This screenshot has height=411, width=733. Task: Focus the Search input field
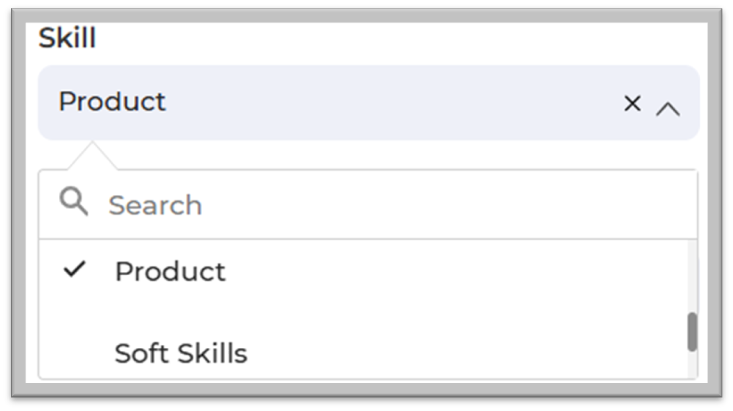click(380, 205)
